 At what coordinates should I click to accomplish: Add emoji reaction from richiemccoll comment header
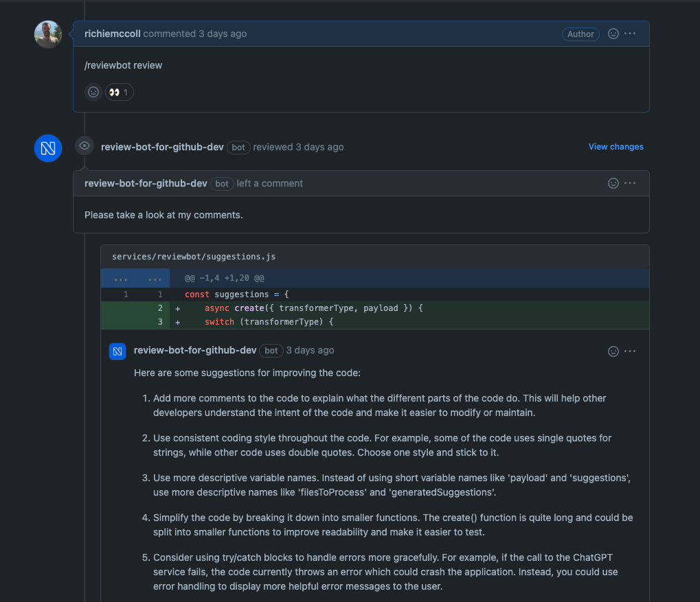(x=613, y=34)
